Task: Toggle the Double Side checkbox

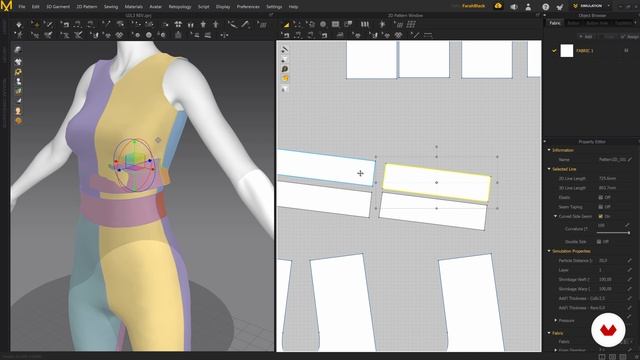Action: point(599,242)
